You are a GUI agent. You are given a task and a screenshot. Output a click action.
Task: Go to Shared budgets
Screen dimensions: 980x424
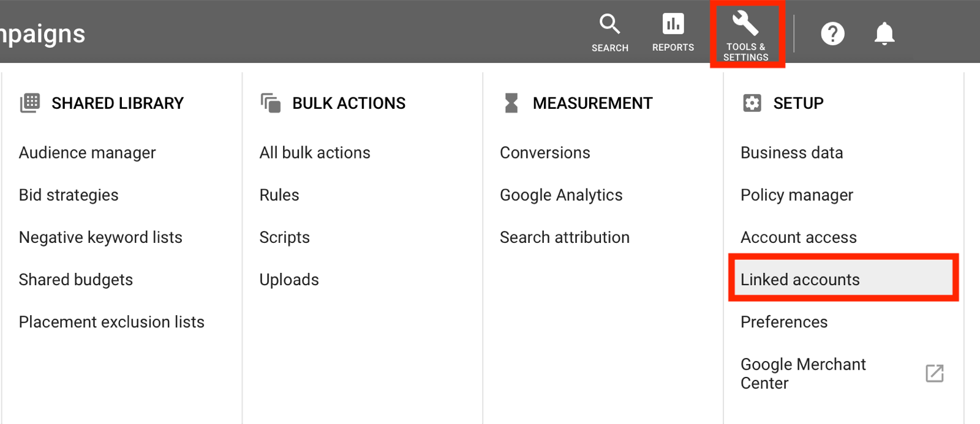(76, 280)
